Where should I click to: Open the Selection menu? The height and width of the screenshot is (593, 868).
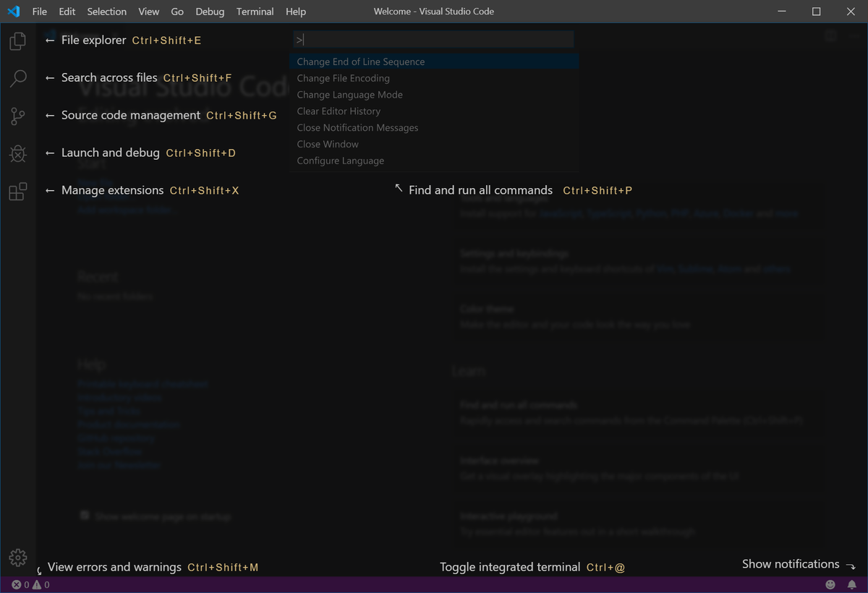106,12
